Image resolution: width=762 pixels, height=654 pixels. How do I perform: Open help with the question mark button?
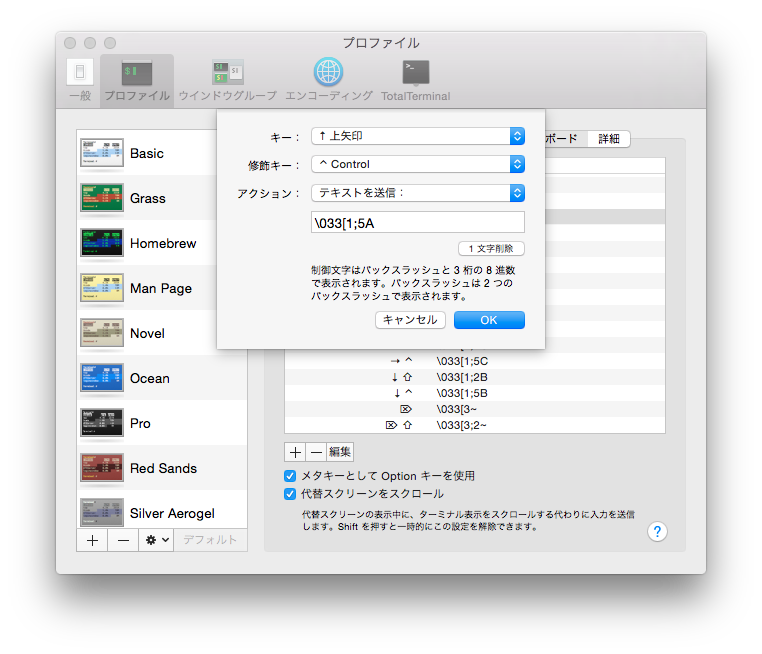pos(657,532)
